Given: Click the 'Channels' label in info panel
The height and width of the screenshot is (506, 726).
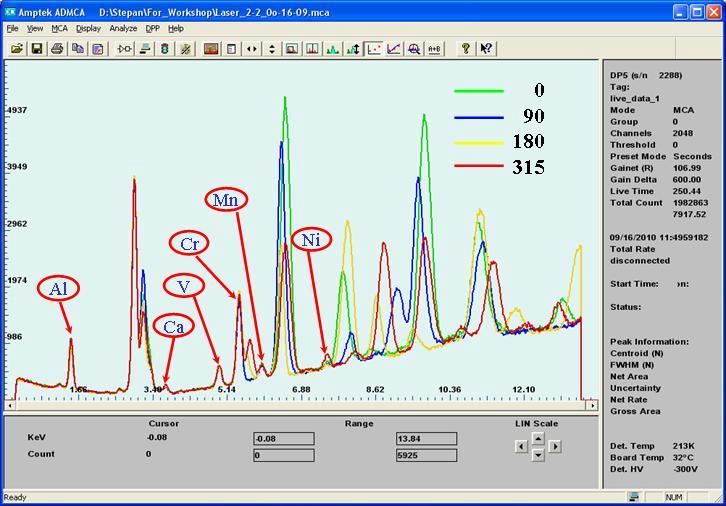Looking at the screenshot, I should 631,133.
